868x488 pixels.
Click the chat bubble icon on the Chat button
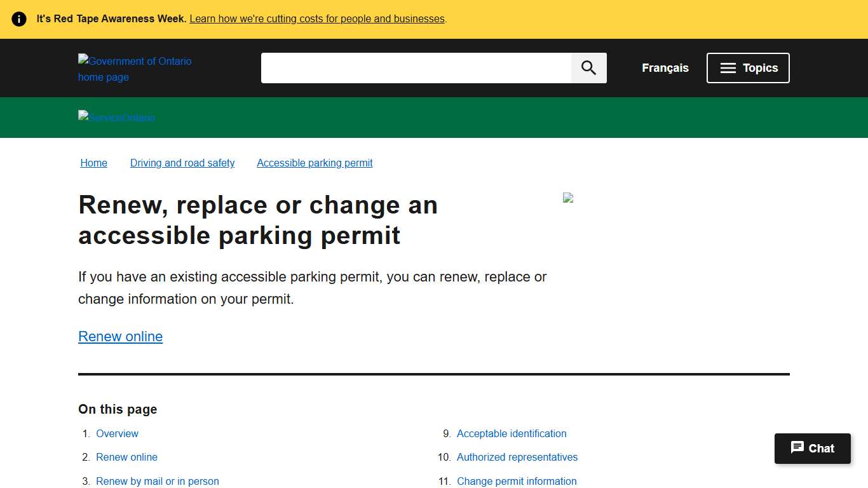coord(797,448)
